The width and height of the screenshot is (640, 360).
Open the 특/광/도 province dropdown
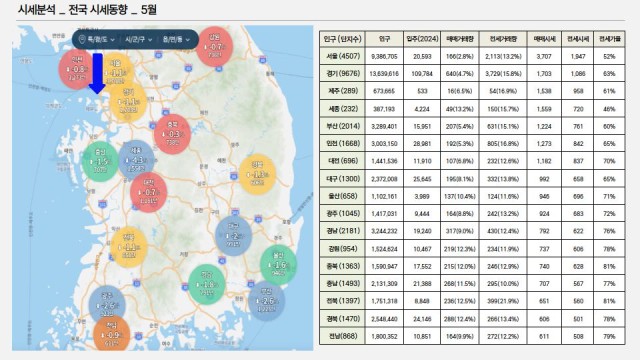101,40
